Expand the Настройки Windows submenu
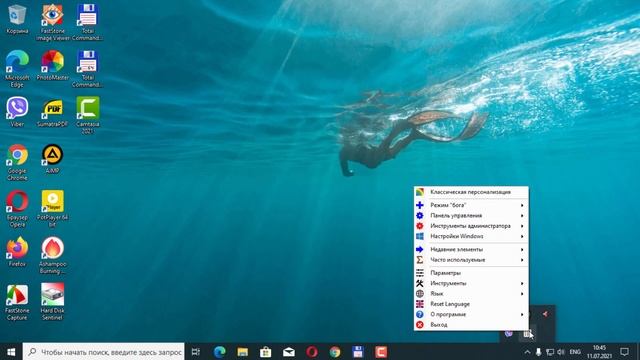This screenshot has height=360, width=640. (x=471, y=236)
